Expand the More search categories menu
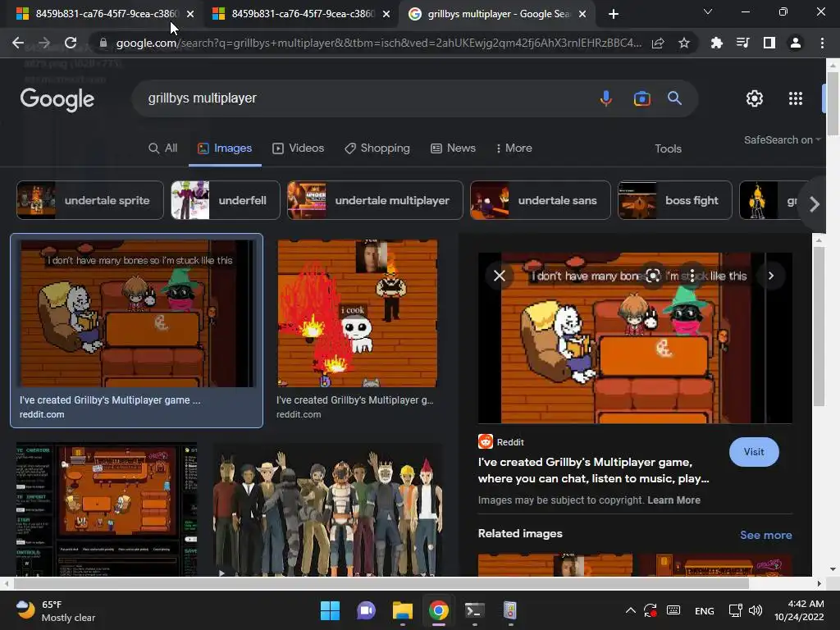This screenshot has height=630, width=840. 514,148
